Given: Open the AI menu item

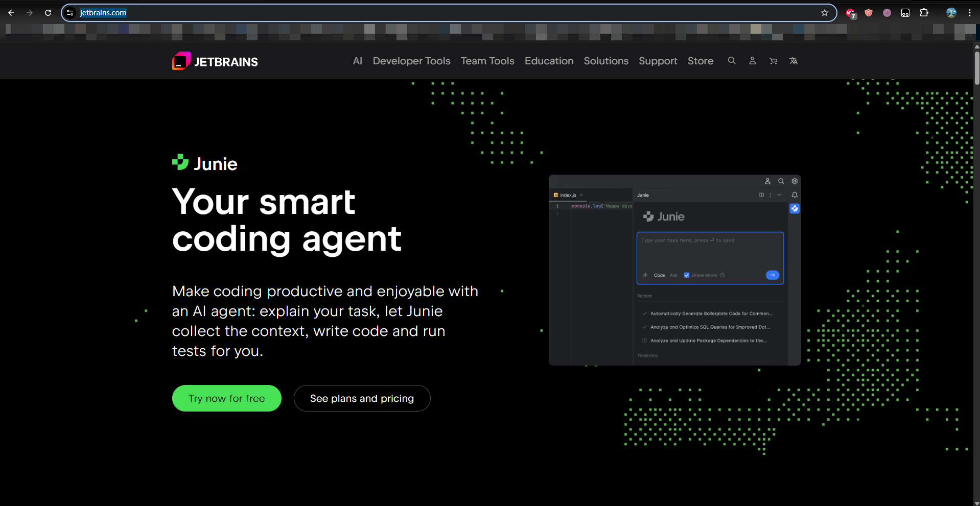Looking at the screenshot, I should coord(358,61).
